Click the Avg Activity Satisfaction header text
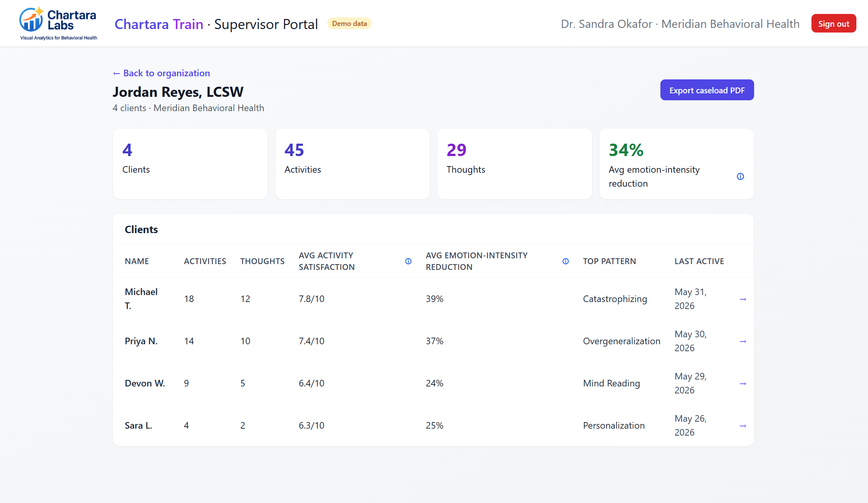This screenshot has width=868, height=503. click(x=327, y=261)
